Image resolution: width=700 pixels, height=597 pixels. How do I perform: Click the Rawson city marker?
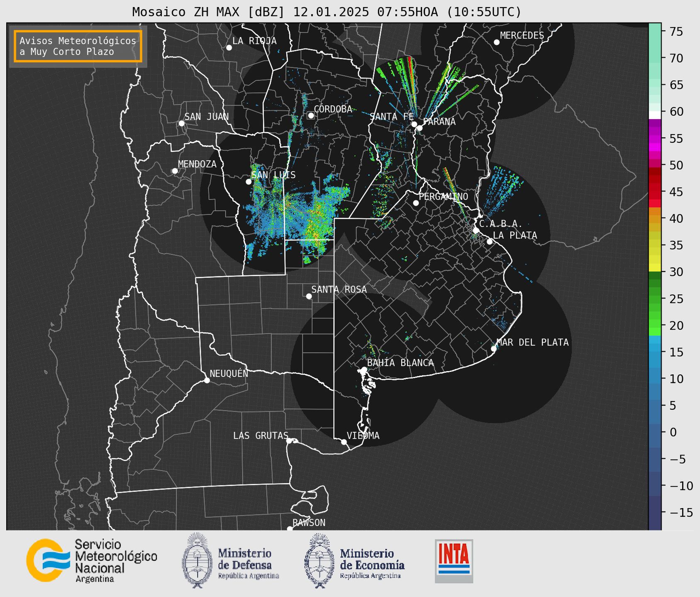click(290, 528)
